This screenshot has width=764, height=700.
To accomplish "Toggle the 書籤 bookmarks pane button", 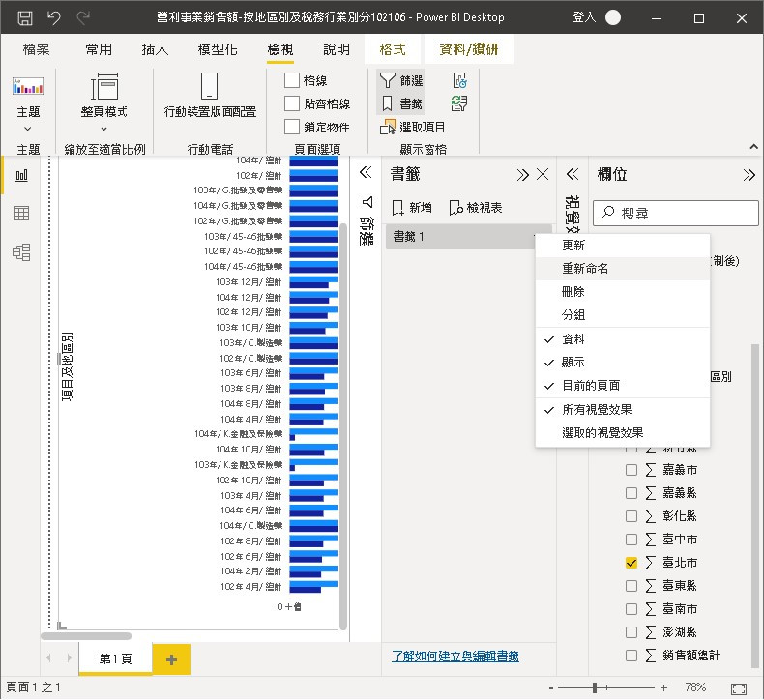I will [x=401, y=103].
